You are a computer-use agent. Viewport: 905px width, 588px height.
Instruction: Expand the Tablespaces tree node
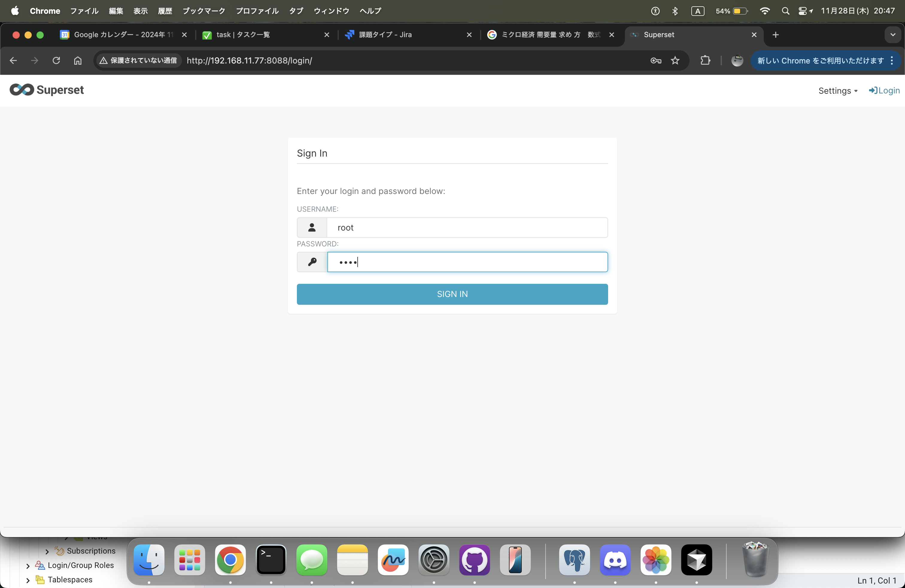coord(28,580)
